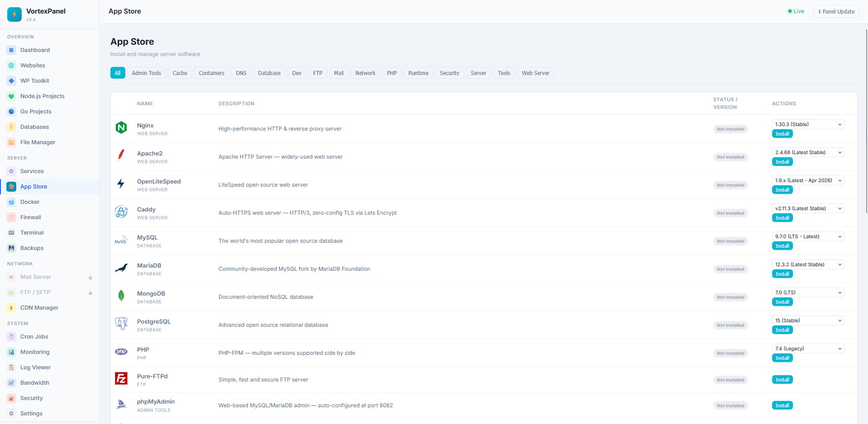Install Apache2
868x424 pixels.
[x=783, y=162]
